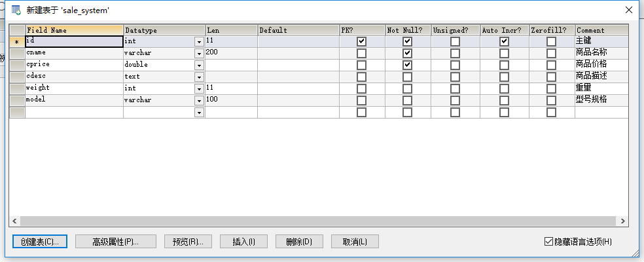Click comment cell 型号规格
Viewport: 644px width, 262px height.
click(601, 100)
